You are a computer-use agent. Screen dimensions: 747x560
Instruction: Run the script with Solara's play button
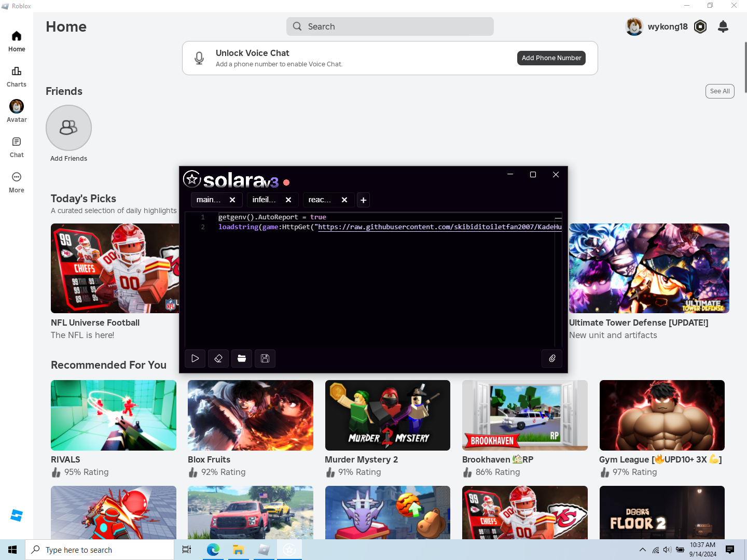[x=195, y=358]
